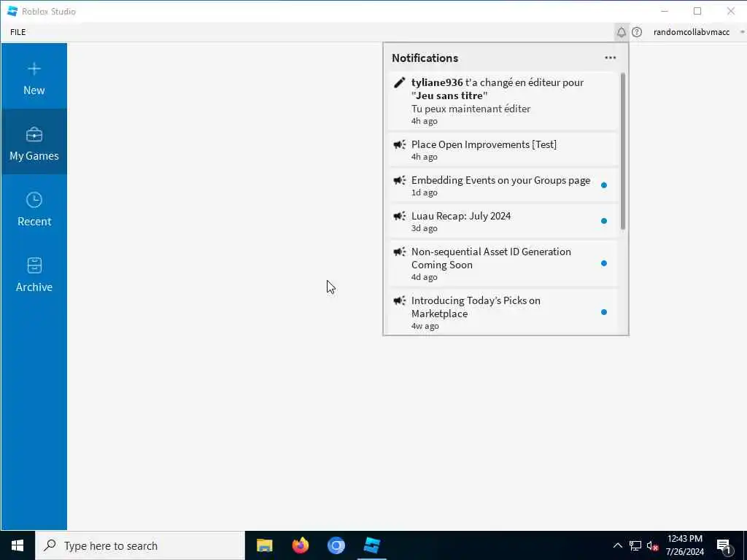This screenshot has height=560, width=747.
Task: Click the Roblox Studio title bar logo
Action: (12, 11)
